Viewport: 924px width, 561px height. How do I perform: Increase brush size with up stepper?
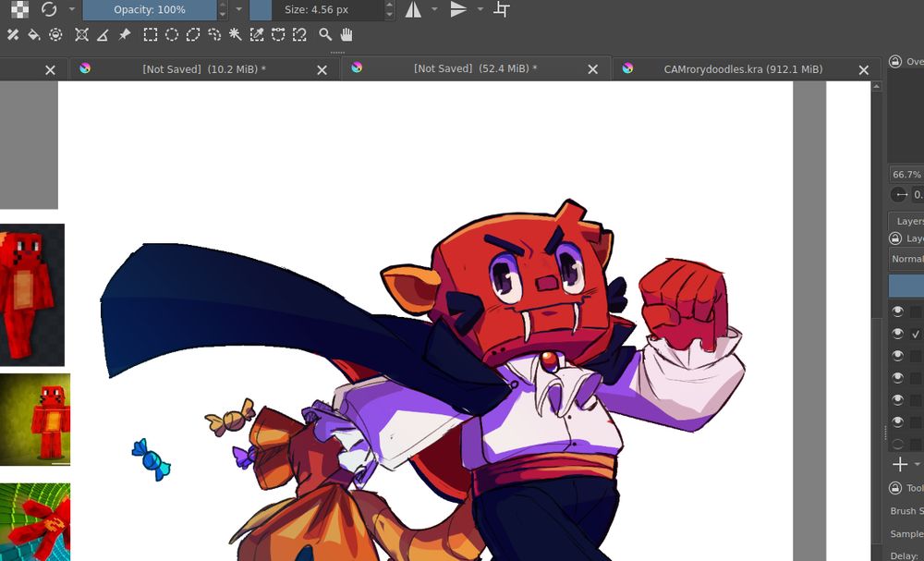(390, 5)
